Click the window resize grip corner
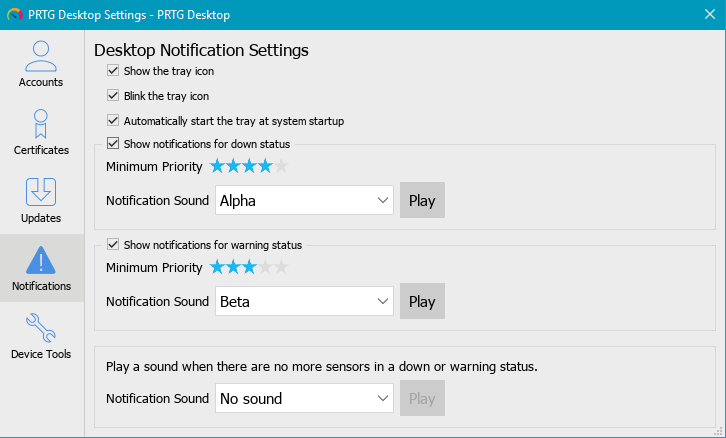 [x=718, y=432]
